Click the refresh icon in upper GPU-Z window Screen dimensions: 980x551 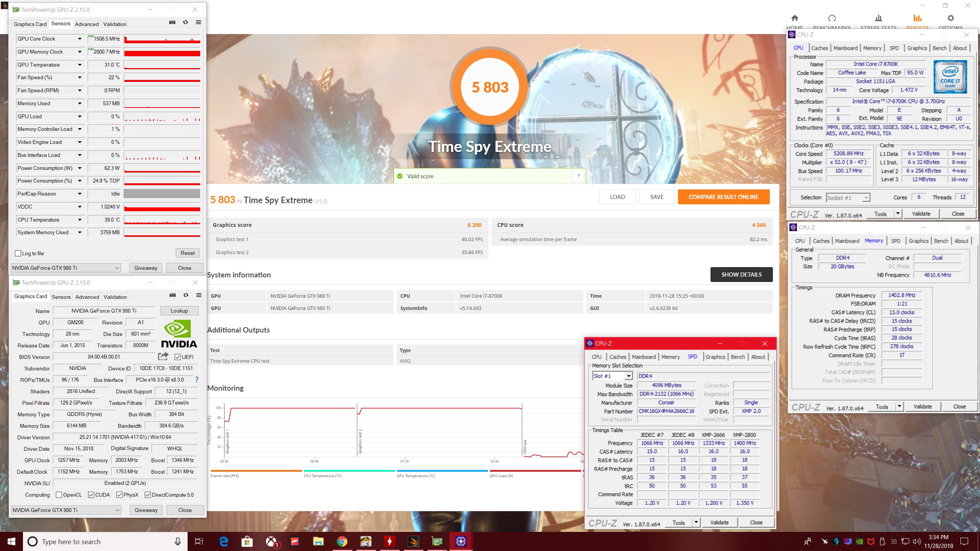[x=185, y=23]
